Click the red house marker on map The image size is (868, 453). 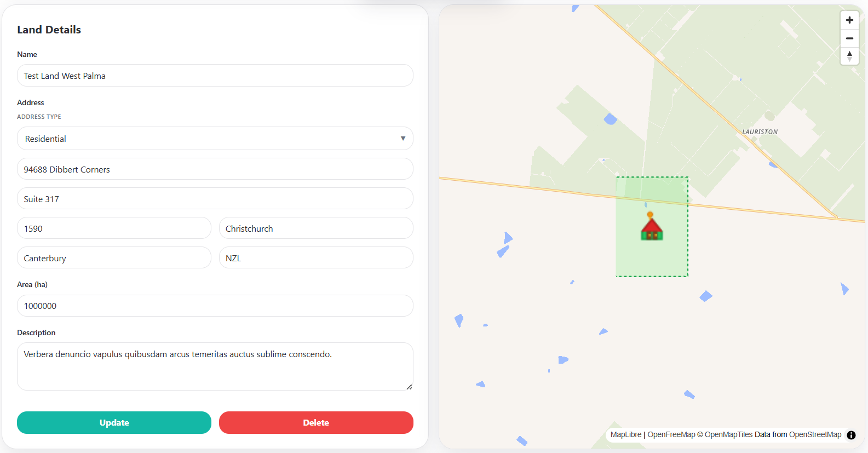[x=652, y=227]
